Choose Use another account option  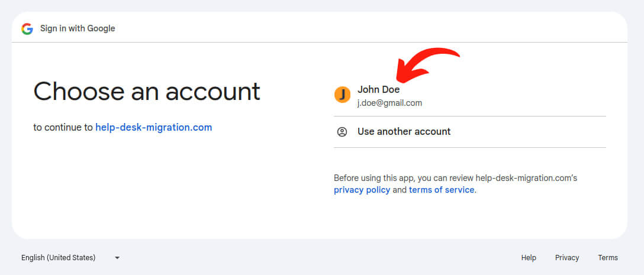tap(404, 132)
